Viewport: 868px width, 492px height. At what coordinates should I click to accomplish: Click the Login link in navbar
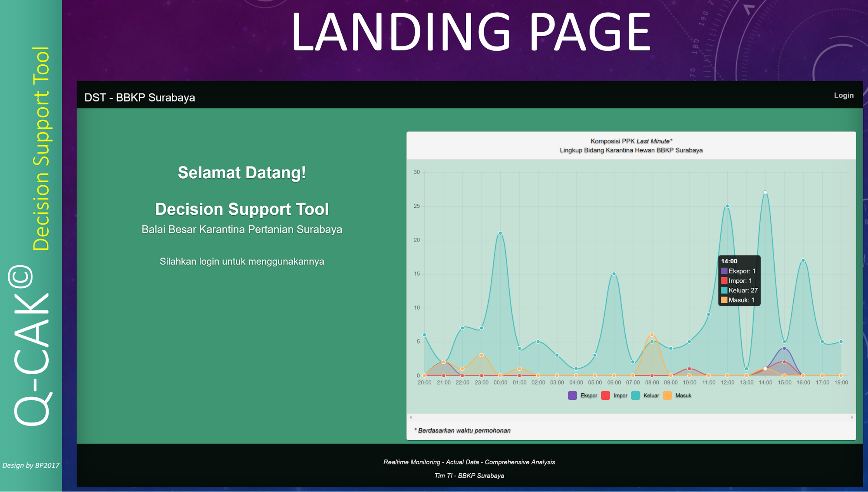point(843,95)
